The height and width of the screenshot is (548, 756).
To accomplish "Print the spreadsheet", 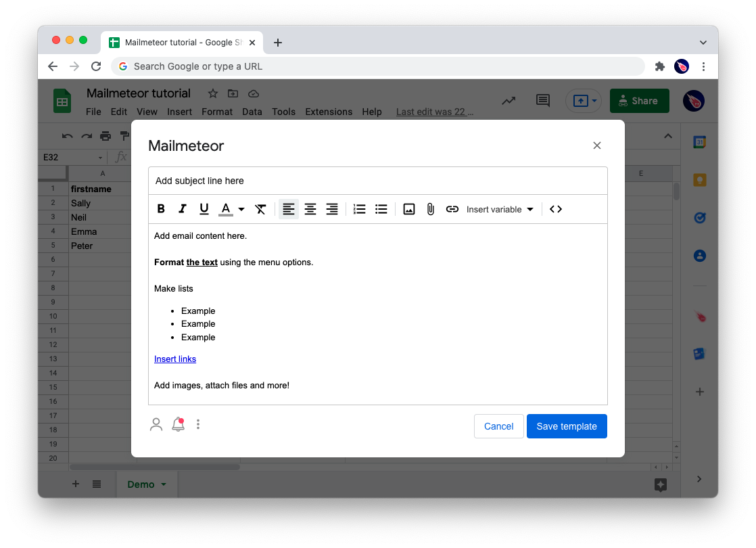I will point(105,136).
